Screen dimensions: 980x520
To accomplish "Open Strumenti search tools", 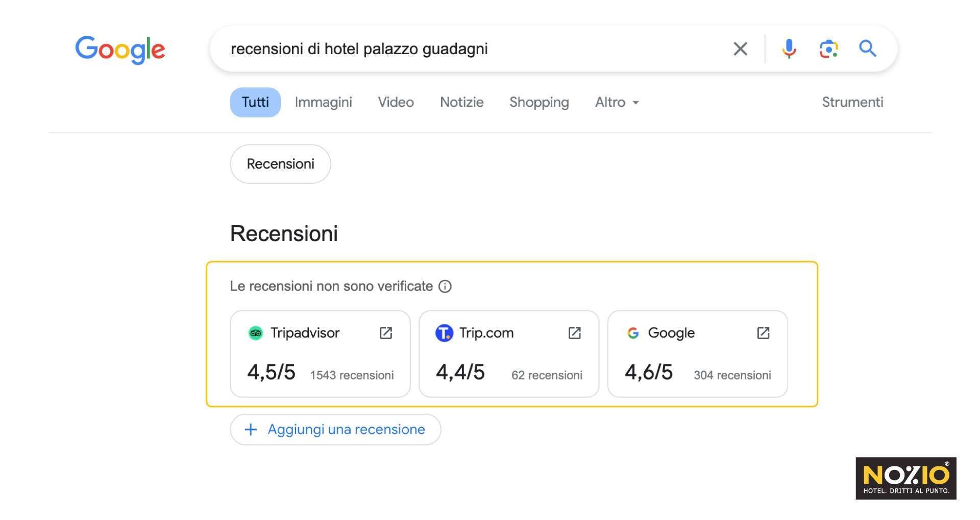I will click(x=852, y=102).
